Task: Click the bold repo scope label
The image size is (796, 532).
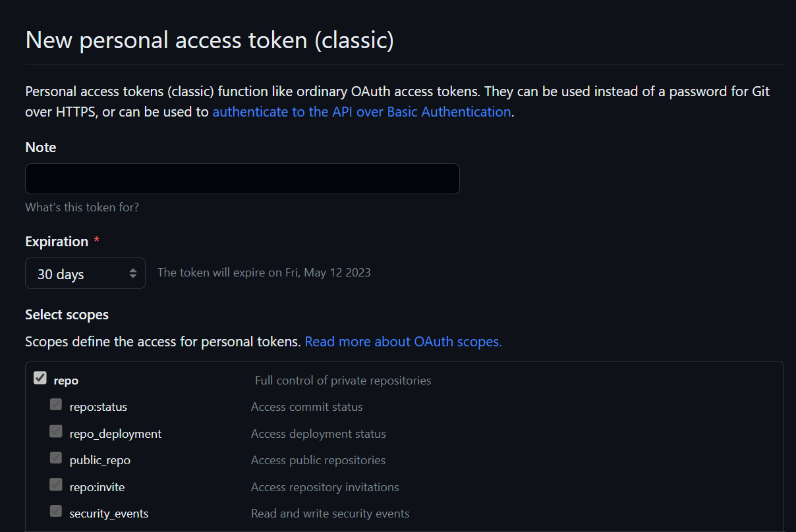Action: pos(66,381)
